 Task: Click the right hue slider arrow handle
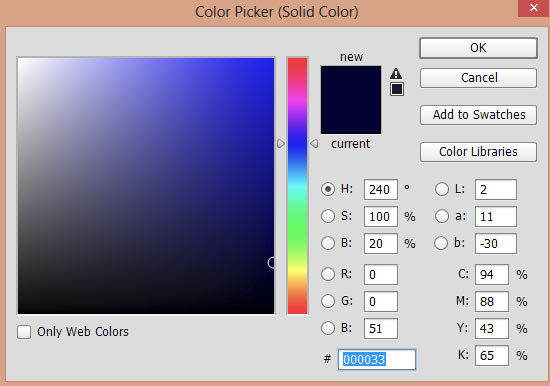(314, 144)
